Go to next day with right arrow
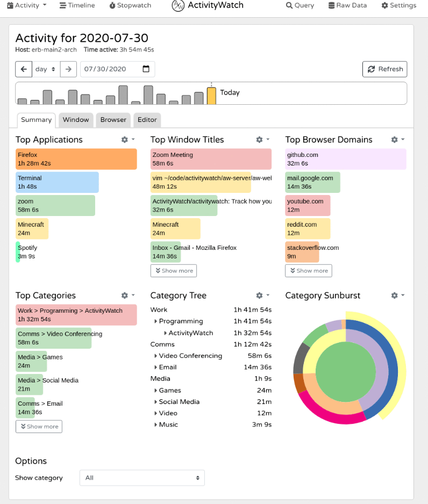Screen dimensions: 428x504 68,69
